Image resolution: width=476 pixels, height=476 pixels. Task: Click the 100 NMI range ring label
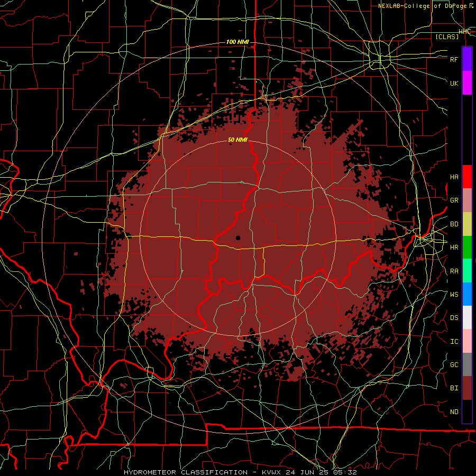click(x=237, y=42)
